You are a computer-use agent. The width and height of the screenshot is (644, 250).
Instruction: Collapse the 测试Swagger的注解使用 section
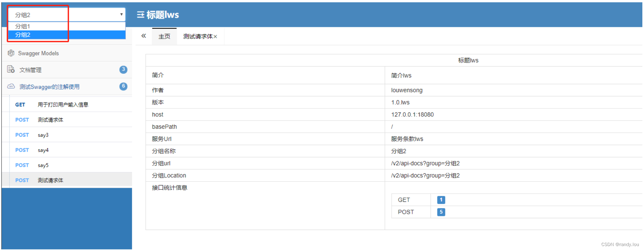67,87
